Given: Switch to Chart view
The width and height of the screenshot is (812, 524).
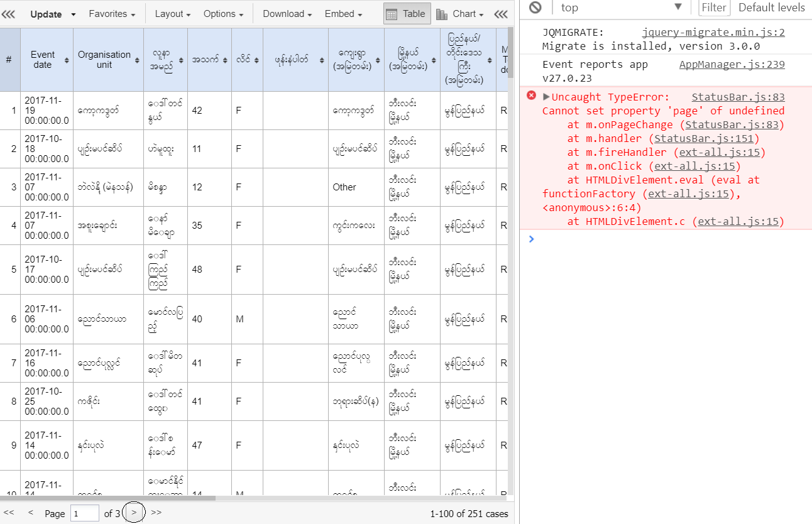Looking at the screenshot, I should pyautogui.click(x=460, y=14).
